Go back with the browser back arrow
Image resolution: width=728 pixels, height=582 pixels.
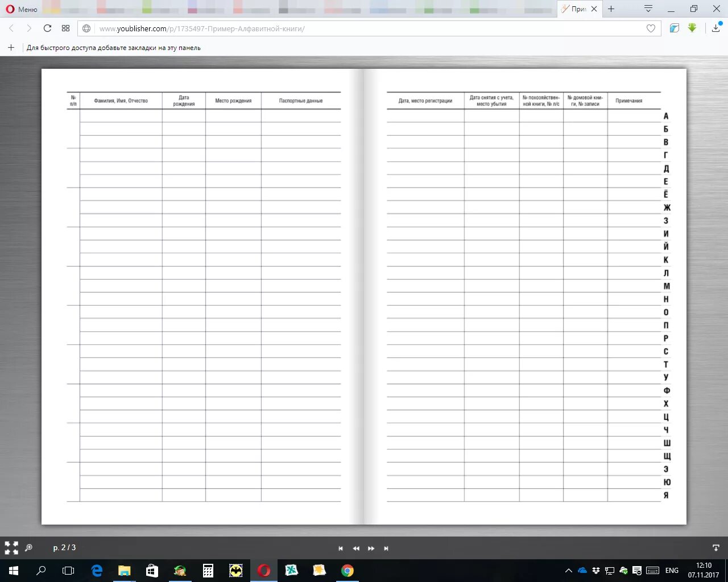click(x=11, y=28)
